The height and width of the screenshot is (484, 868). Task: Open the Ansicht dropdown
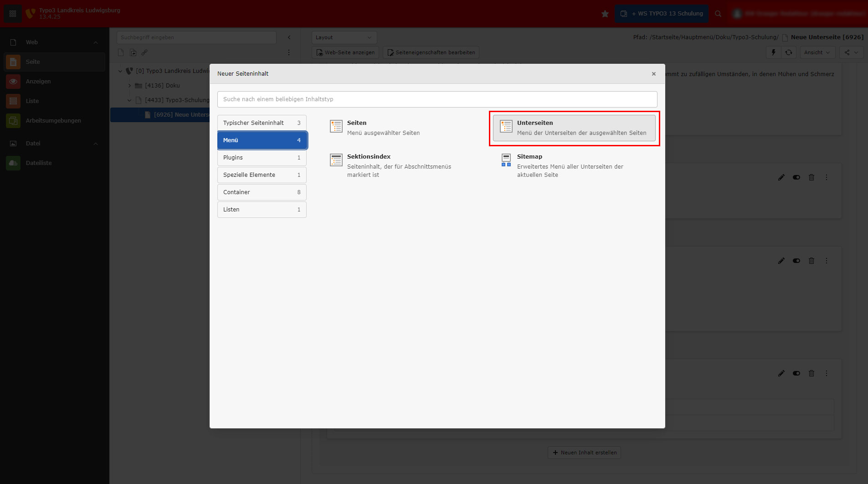[x=817, y=52]
